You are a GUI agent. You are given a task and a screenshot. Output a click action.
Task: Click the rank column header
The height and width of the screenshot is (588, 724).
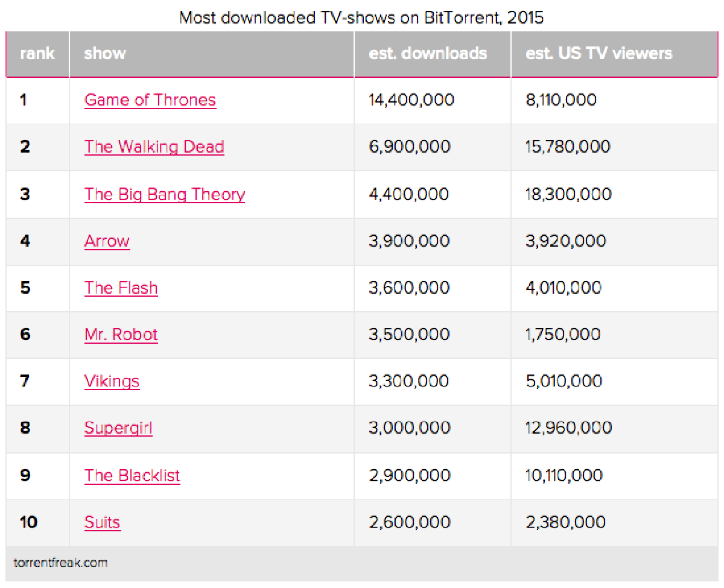(x=37, y=54)
